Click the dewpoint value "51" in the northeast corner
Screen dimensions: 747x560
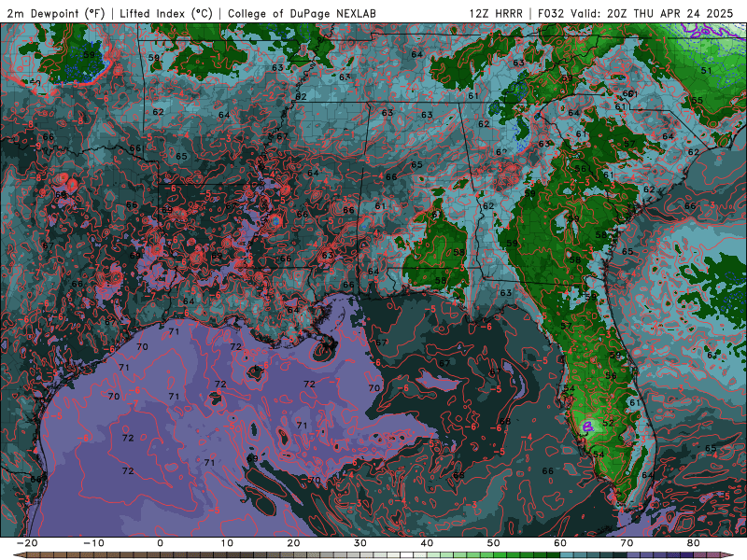707,71
